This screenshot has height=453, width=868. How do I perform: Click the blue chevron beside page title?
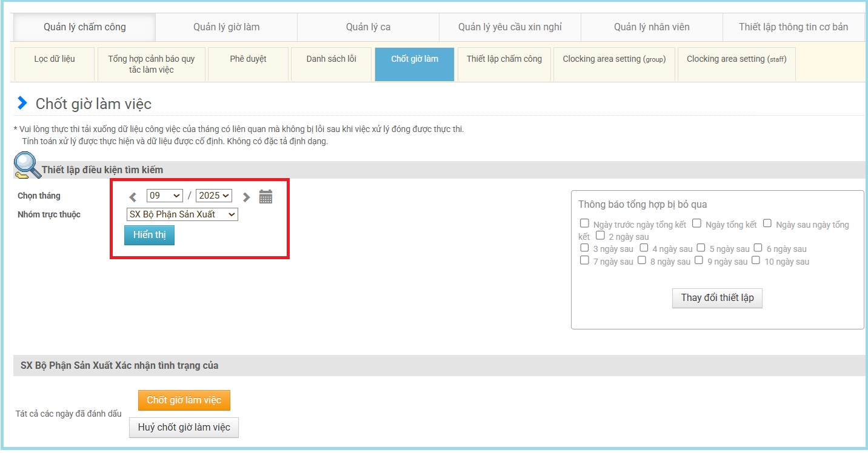(x=22, y=103)
